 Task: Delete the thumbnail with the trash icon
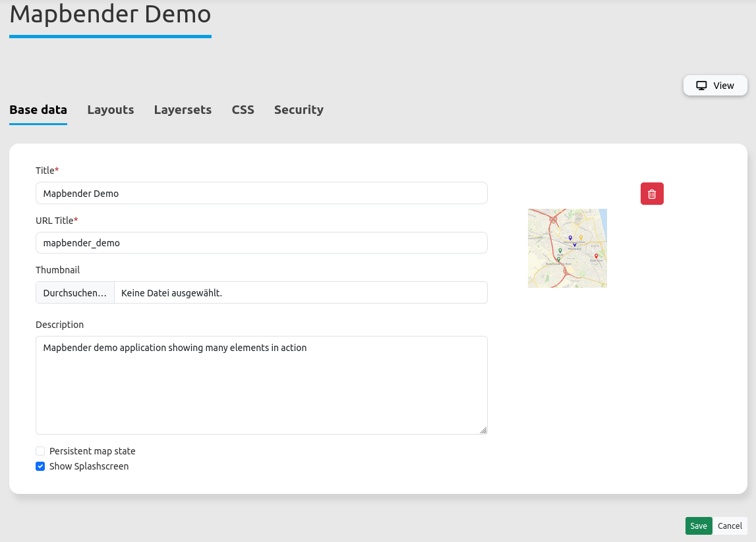coord(652,194)
